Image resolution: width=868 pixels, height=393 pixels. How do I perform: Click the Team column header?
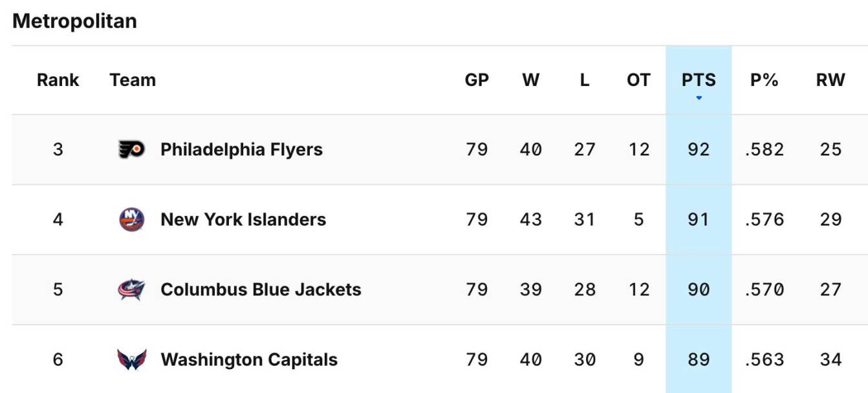[132, 80]
